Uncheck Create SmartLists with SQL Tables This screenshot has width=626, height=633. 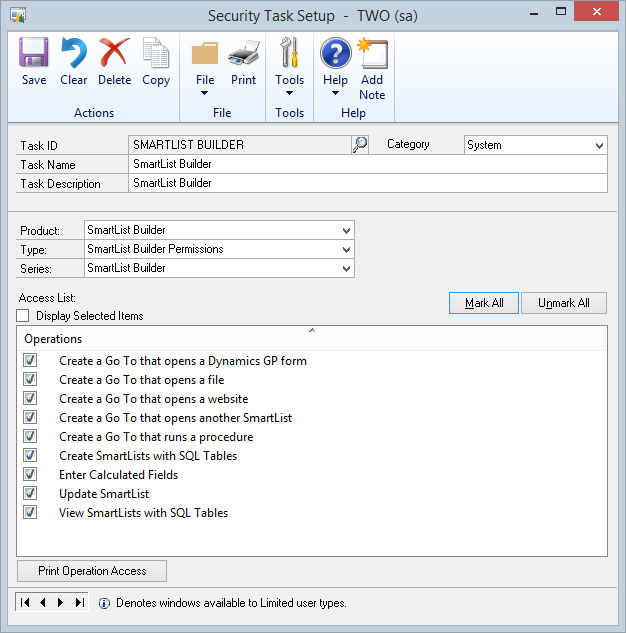tap(30, 455)
